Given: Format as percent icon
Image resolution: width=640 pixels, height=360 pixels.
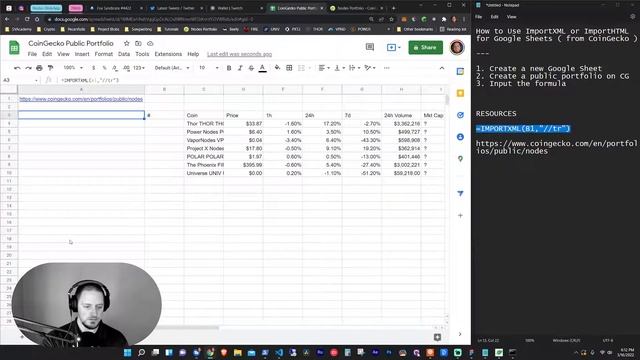Looking at the screenshot, I should click(x=104, y=68).
